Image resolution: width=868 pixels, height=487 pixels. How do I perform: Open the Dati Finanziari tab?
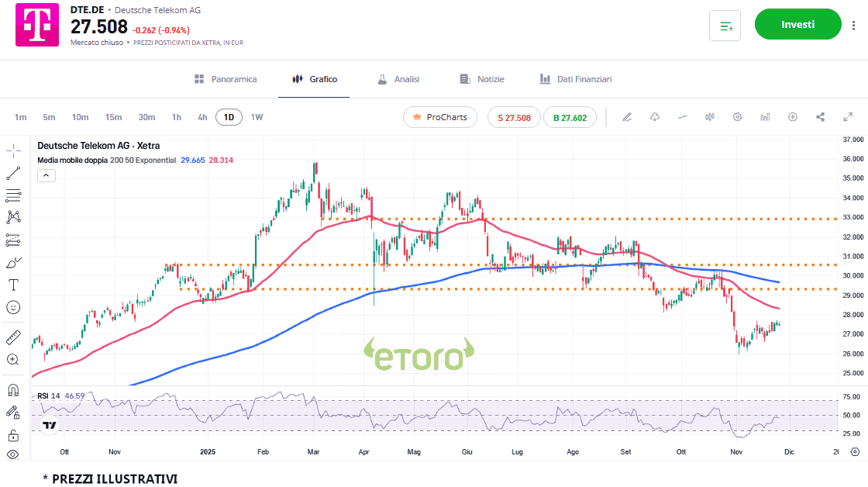coord(576,79)
